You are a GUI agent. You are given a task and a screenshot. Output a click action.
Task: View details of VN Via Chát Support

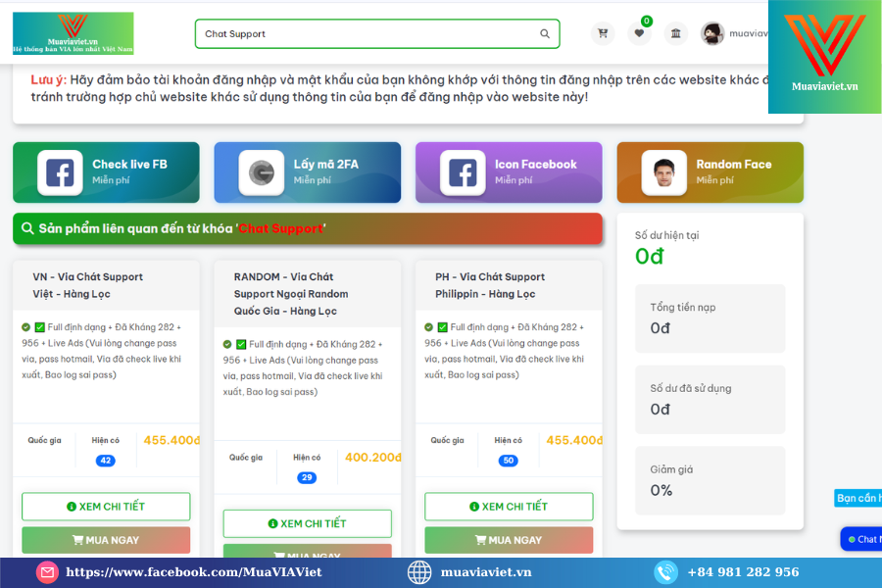pos(106,507)
